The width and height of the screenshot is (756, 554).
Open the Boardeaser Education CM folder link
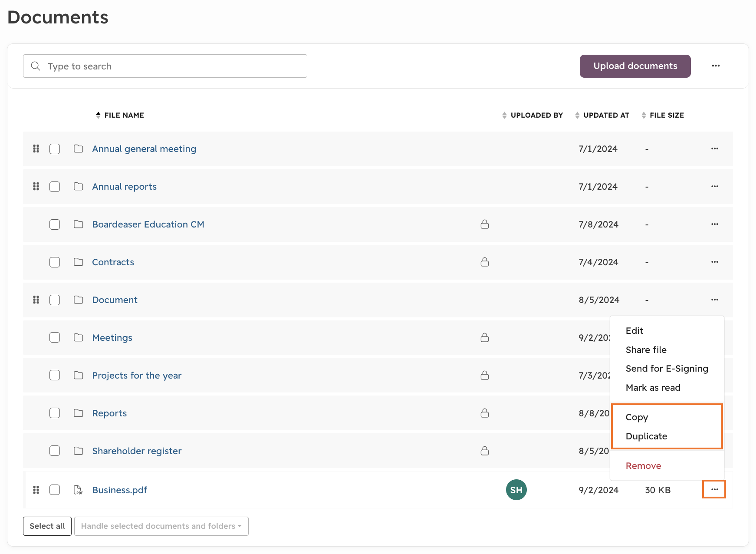[x=148, y=224]
